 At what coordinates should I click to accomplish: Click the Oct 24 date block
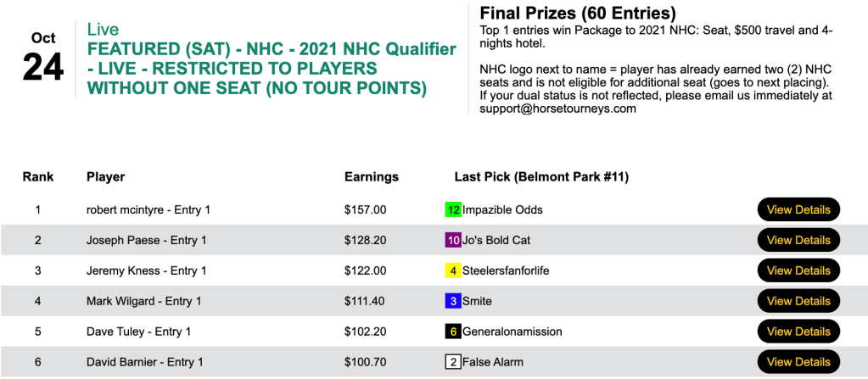43,58
